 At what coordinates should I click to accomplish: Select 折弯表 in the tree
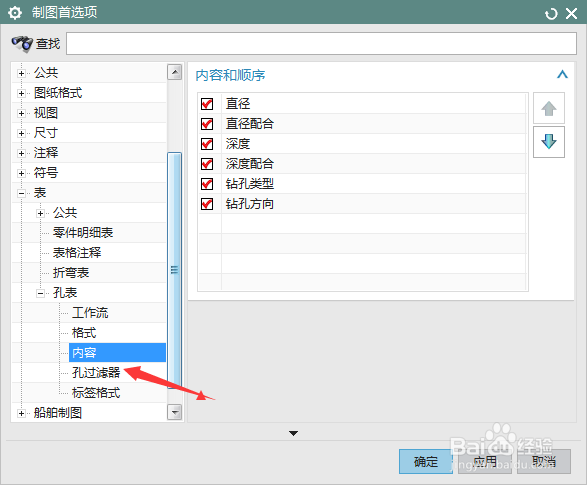[x=71, y=273]
